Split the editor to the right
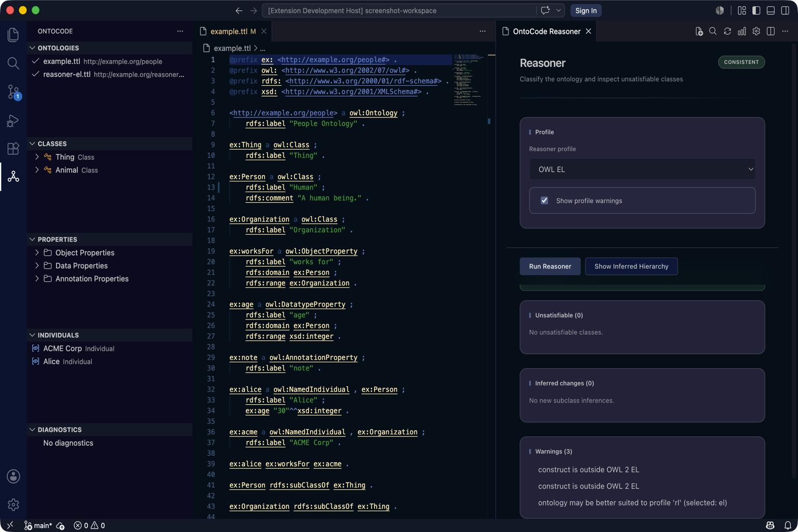This screenshot has width=798, height=532. 771,32
